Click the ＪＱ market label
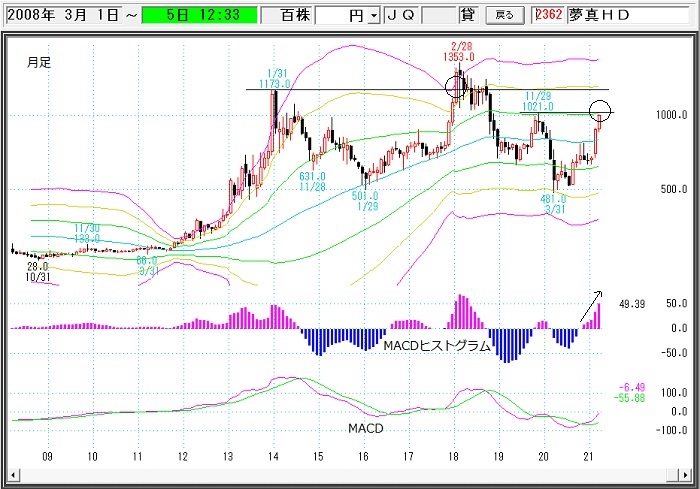700x489 pixels. click(x=400, y=15)
